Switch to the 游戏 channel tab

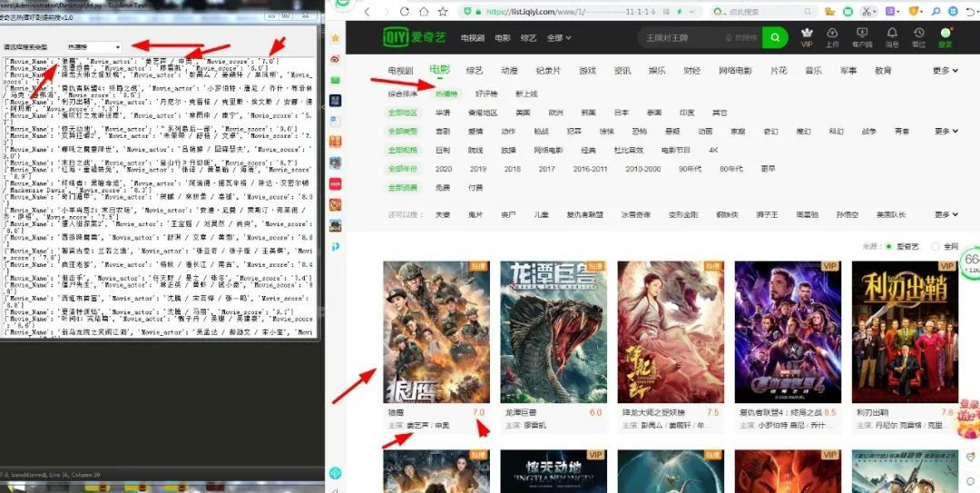pyautogui.click(x=587, y=71)
